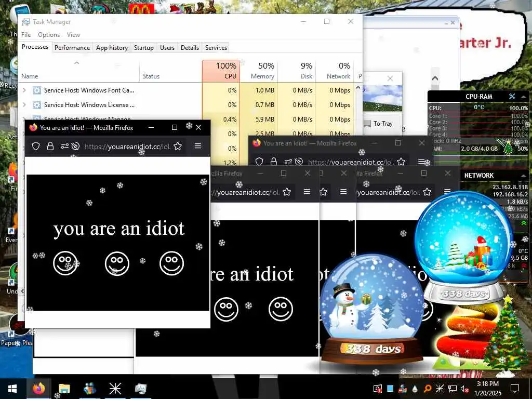Open File Explorer from the taskbar
532x399 pixels.
tap(64, 389)
